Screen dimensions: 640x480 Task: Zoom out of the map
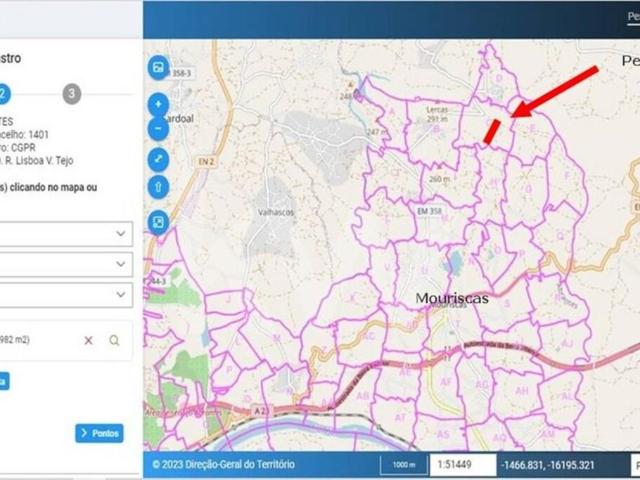(x=158, y=129)
